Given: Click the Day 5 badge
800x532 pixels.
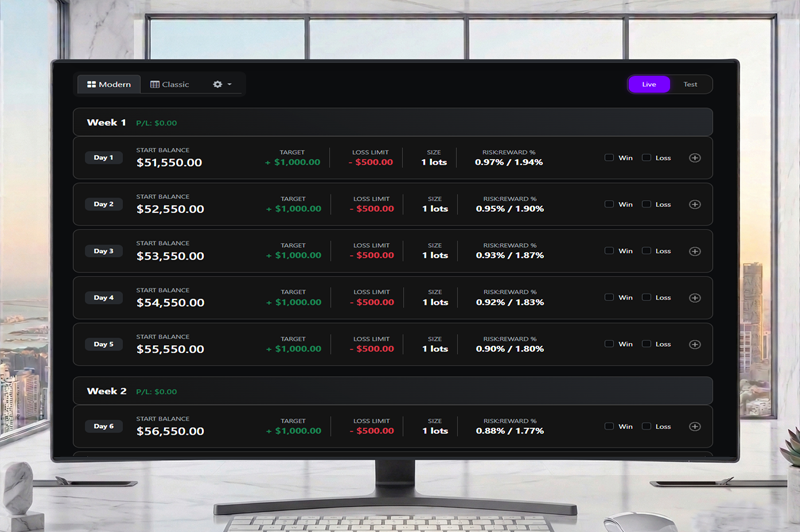Looking at the screenshot, I should [x=104, y=344].
